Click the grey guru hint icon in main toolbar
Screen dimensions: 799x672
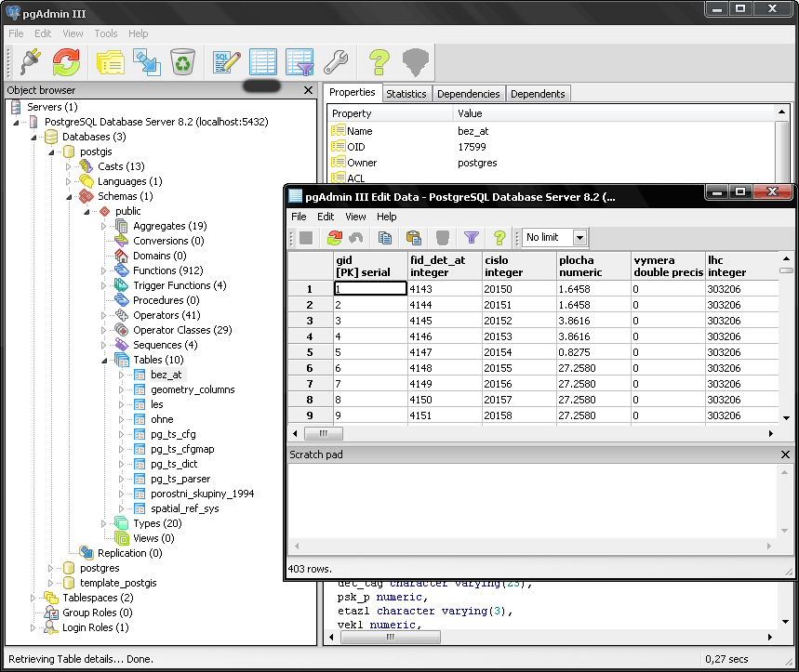pyautogui.click(x=415, y=62)
